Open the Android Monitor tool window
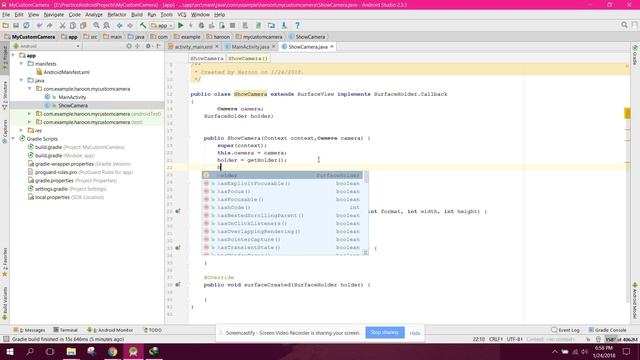 pyautogui.click(x=110, y=330)
